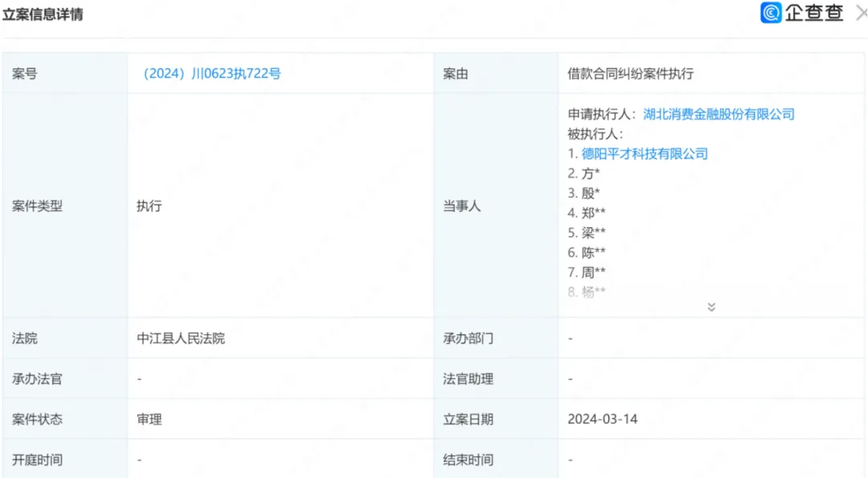Image resolution: width=868 pixels, height=478 pixels.
Task: Click the 法院 label cell
Action: tap(65, 338)
